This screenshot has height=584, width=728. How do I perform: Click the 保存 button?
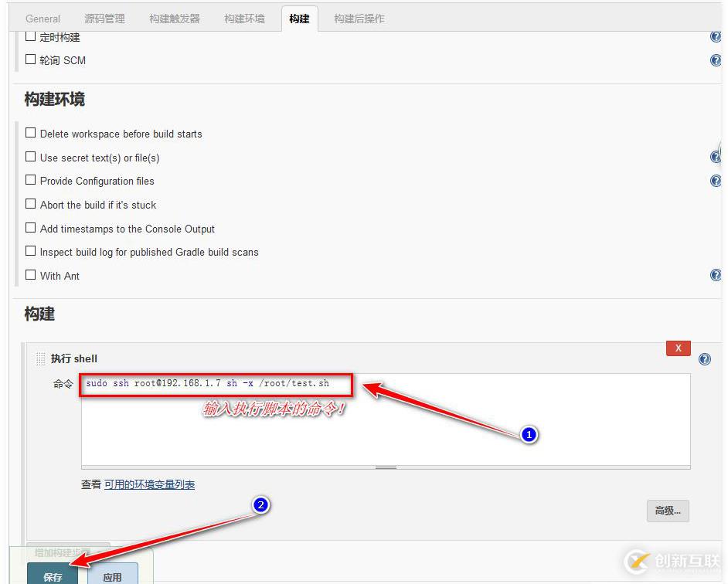53,576
